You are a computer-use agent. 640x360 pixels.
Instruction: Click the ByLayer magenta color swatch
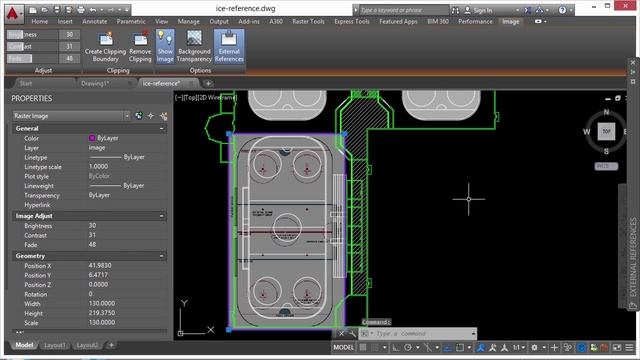(92, 138)
